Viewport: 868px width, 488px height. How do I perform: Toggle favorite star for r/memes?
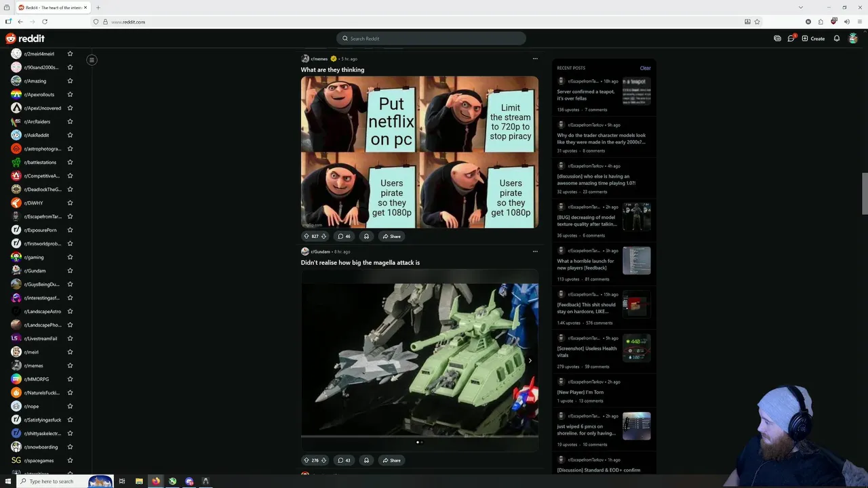pos(70,365)
